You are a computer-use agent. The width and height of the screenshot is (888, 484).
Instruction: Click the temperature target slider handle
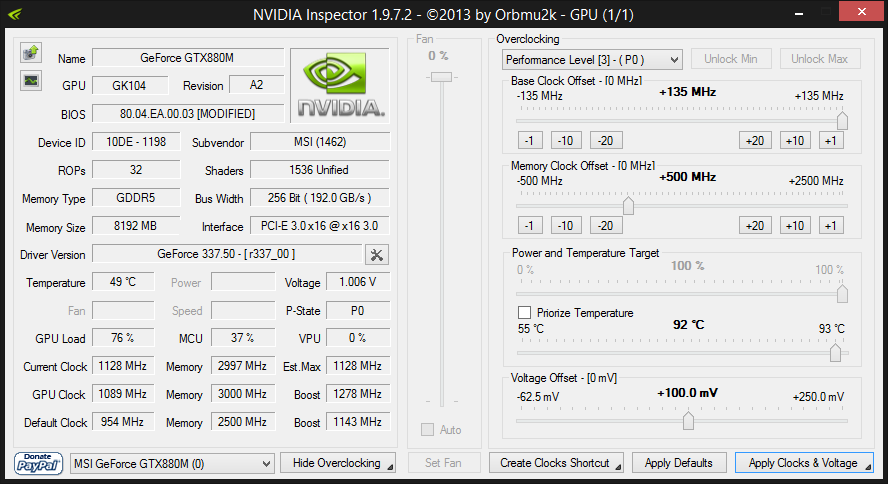click(x=835, y=353)
